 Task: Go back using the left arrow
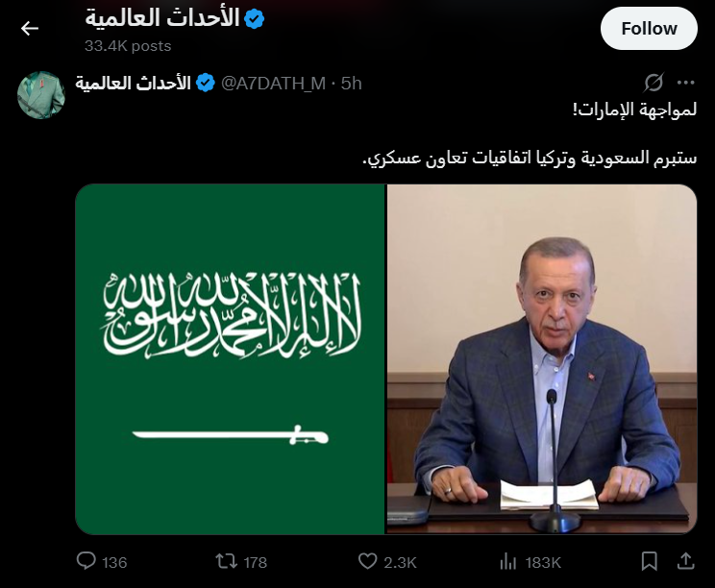[30, 29]
